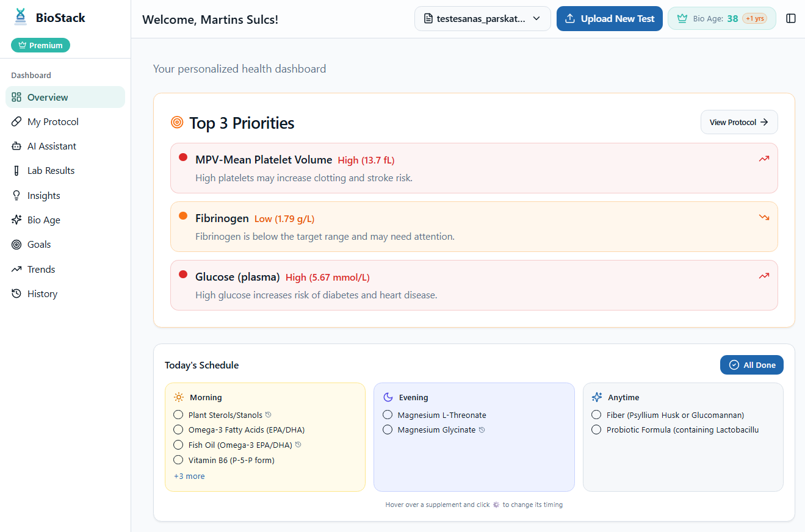Click the crown icon in Bio Age badge
805x532 pixels.
tap(682, 18)
